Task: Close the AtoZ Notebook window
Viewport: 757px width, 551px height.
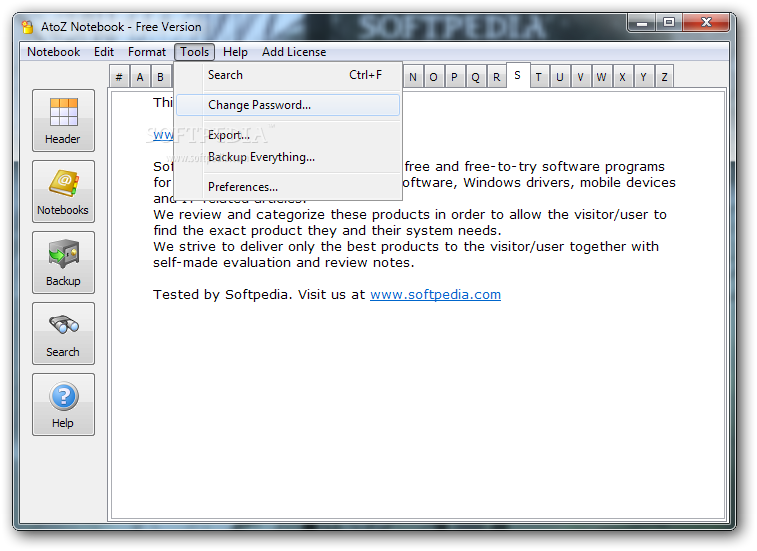Action: (706, 23)
